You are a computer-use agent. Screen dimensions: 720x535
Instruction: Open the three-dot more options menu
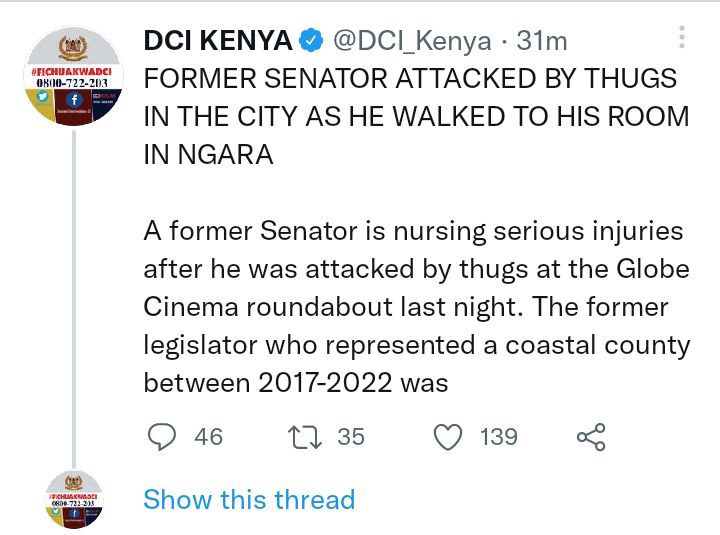point(682,37)
